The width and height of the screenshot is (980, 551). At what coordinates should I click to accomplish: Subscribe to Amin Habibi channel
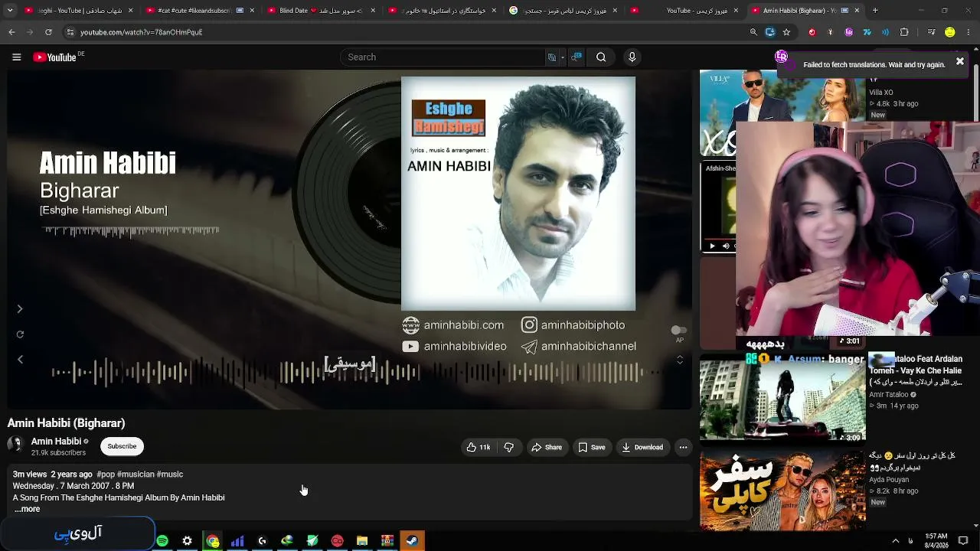pyautogui.click(x=122, y=446)
